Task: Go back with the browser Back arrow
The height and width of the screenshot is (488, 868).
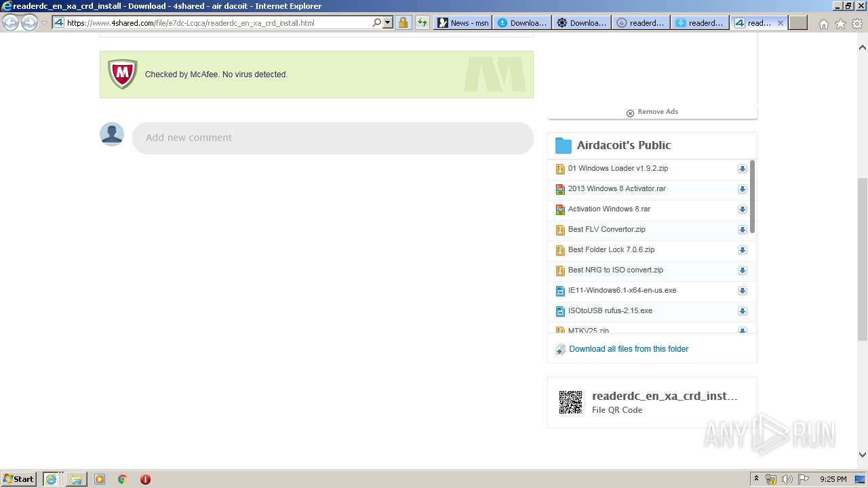Action: coord(10,22)
